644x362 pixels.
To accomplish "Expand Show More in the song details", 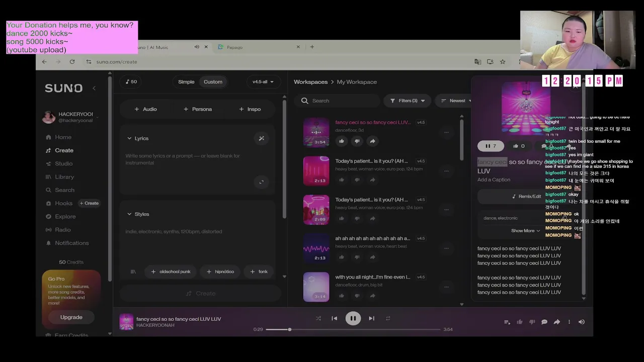I will pos(525,231).
